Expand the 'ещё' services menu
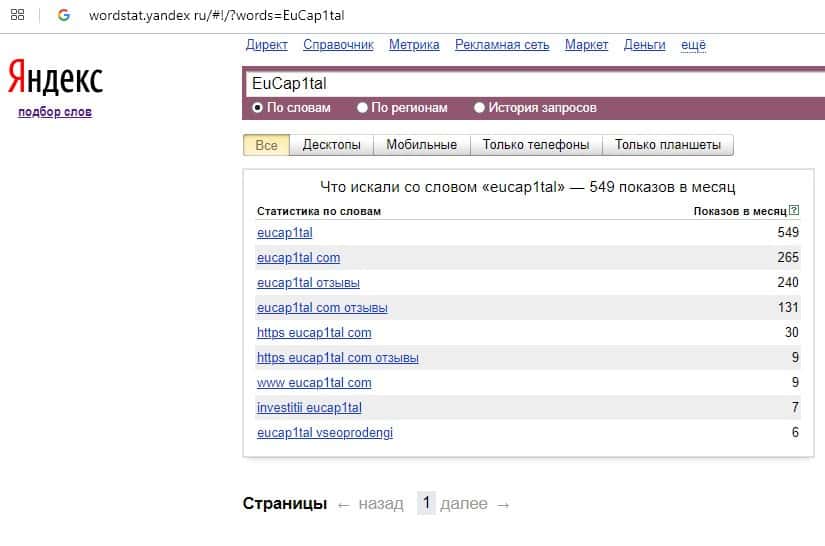The width and height of the screenshot is (825, 546). [x=693, y=45]
